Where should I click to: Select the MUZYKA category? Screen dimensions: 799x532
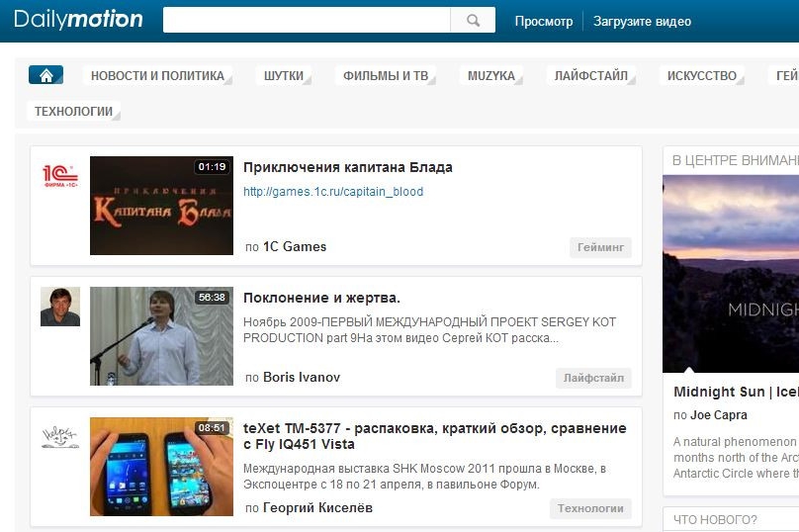(x=491, y=75)
